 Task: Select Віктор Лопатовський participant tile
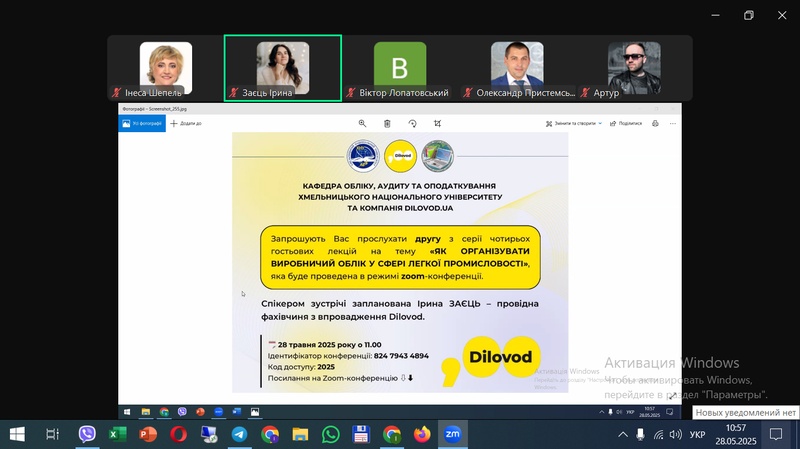pyautogui.click(x=400, y=68)
